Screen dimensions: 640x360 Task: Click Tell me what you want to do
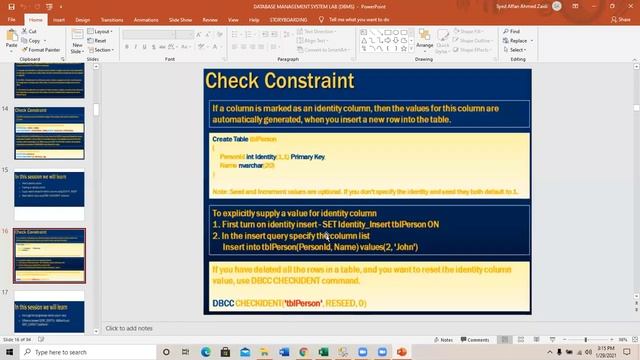coord(354,20)
